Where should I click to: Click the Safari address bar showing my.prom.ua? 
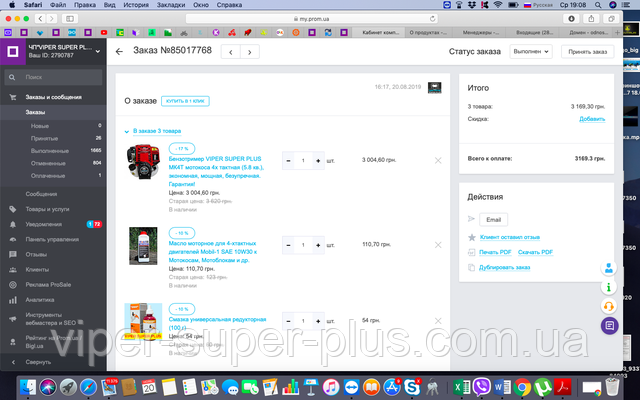coord(312,19)
